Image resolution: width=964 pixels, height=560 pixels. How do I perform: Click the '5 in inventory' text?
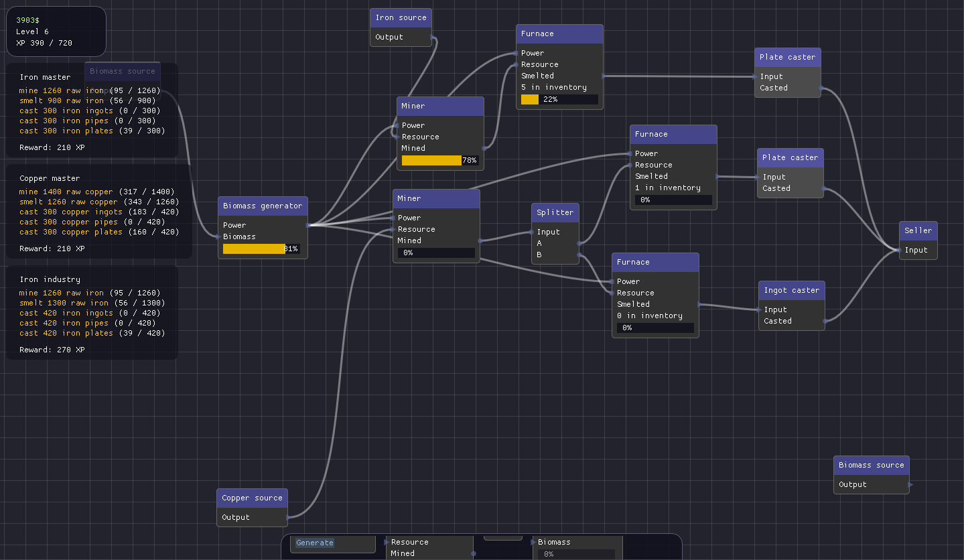pos(554,87)
